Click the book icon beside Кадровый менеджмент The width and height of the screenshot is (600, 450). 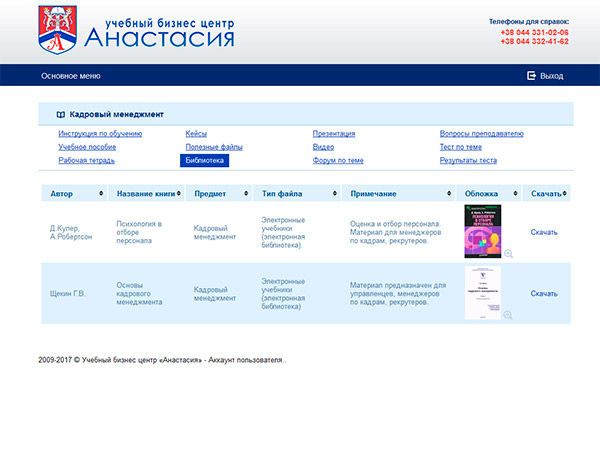pyautogui.click(x=60, y=115)
